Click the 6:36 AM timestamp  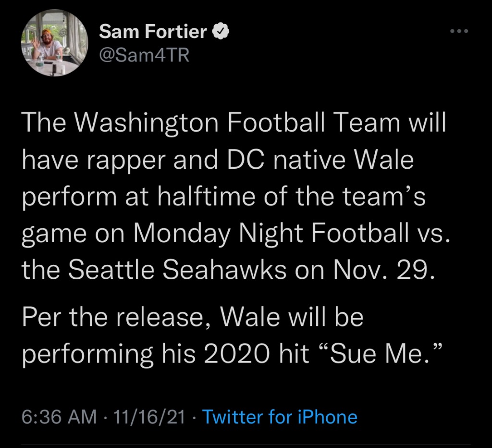click(59, 417)
